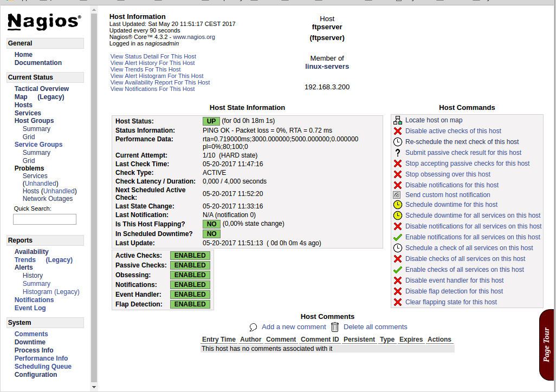Open View Alert Histogram For This Host
Screen dimensions: 556x392
157,76
